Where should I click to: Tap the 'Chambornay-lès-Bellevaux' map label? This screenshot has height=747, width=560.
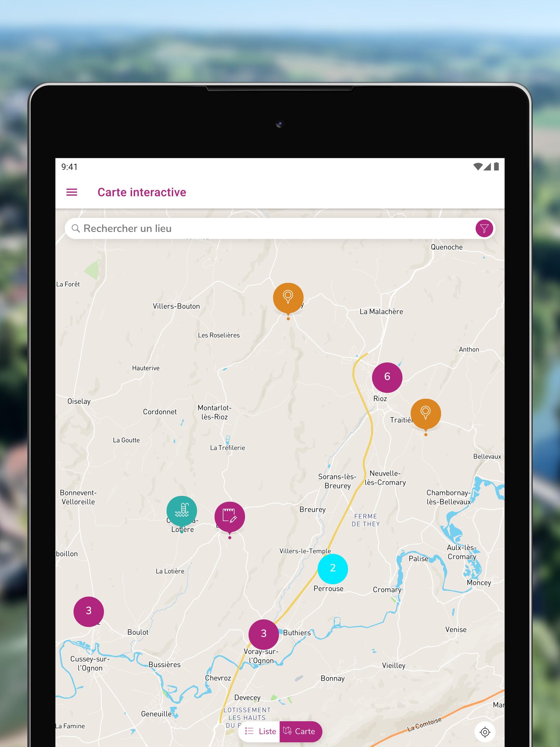pos(448,497)
